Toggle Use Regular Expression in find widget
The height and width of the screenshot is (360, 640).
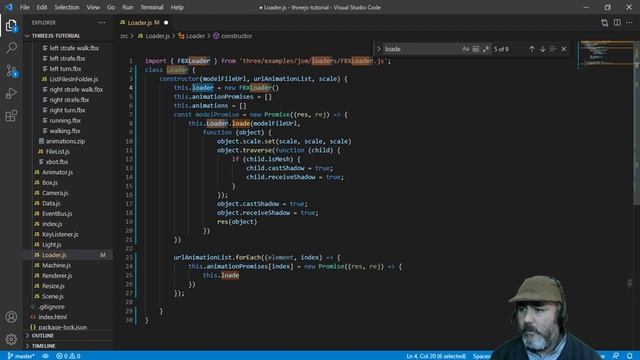tap(485, 49)
